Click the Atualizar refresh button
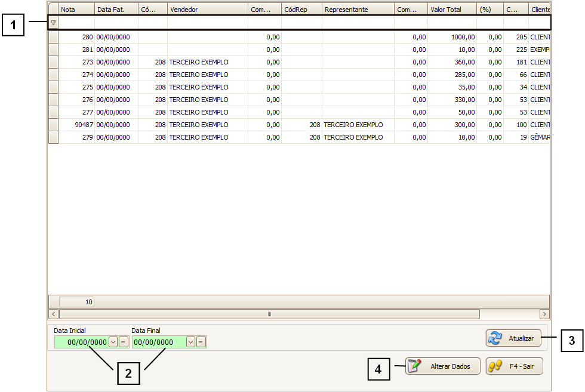 [x=513, y=338]
